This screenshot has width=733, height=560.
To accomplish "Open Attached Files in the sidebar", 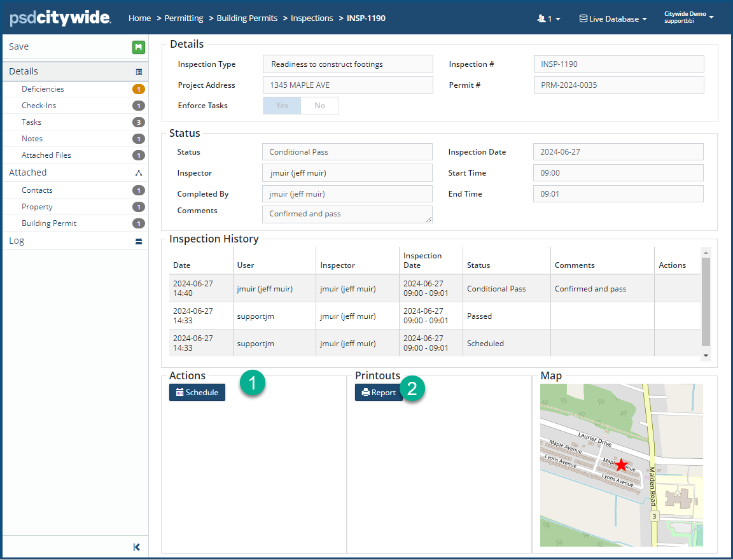I will pos(46,155).
